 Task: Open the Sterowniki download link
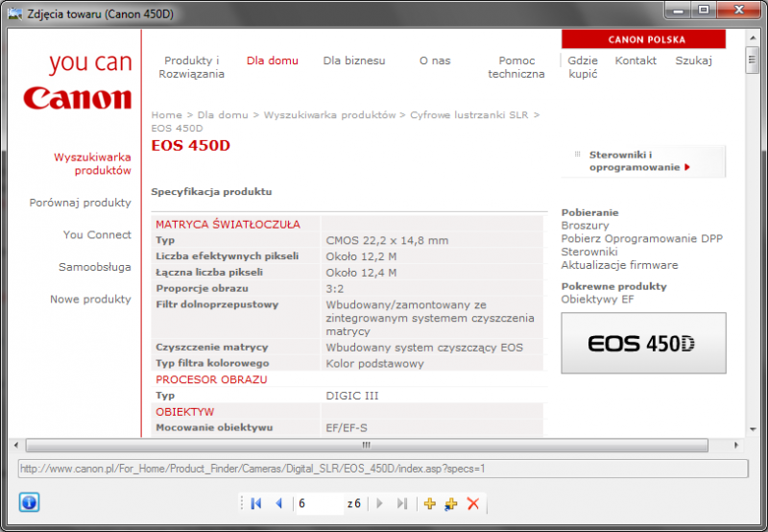coord(589,252)
